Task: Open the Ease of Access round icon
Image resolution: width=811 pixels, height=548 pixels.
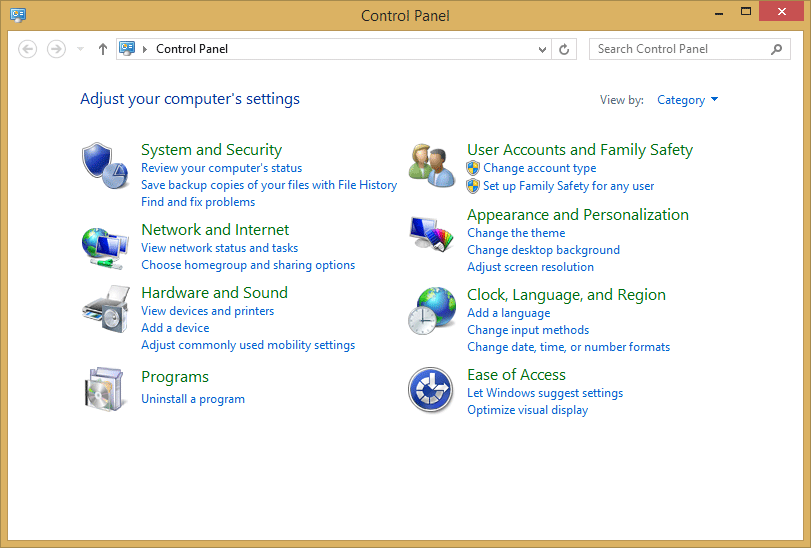Action: click(x=430, y=389)
